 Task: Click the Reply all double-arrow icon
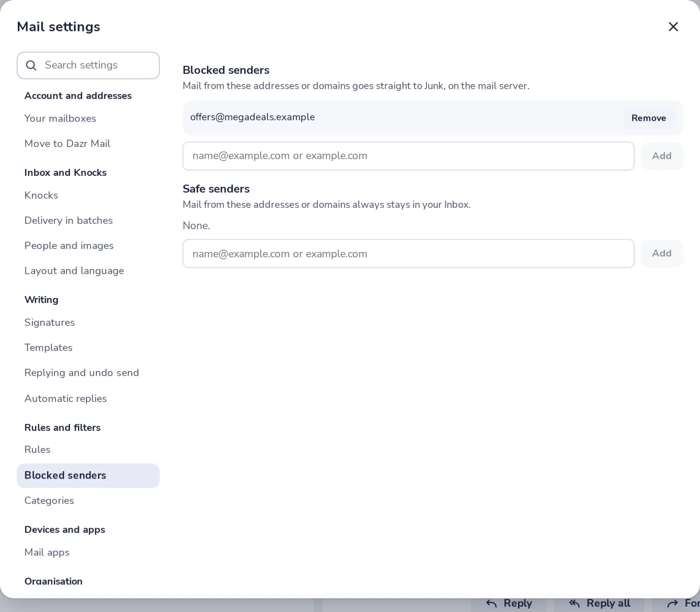point(574,604)
